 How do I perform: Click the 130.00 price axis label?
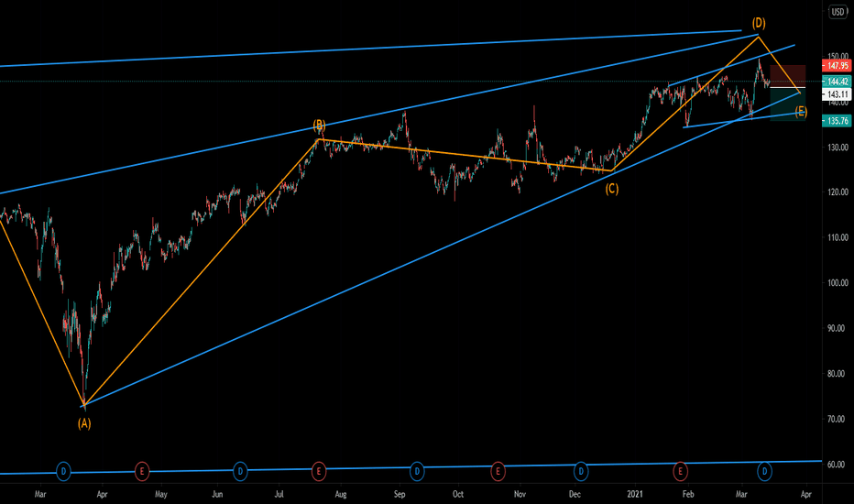click(838, 148)
